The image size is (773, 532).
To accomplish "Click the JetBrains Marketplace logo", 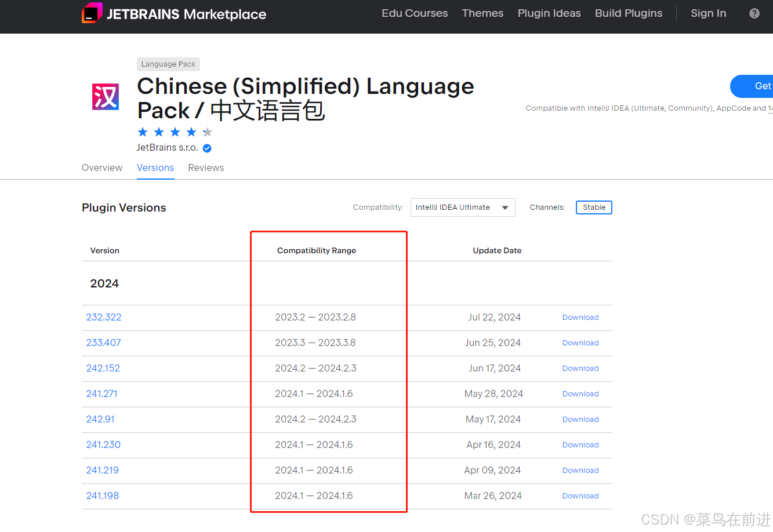I will point(174,13).
